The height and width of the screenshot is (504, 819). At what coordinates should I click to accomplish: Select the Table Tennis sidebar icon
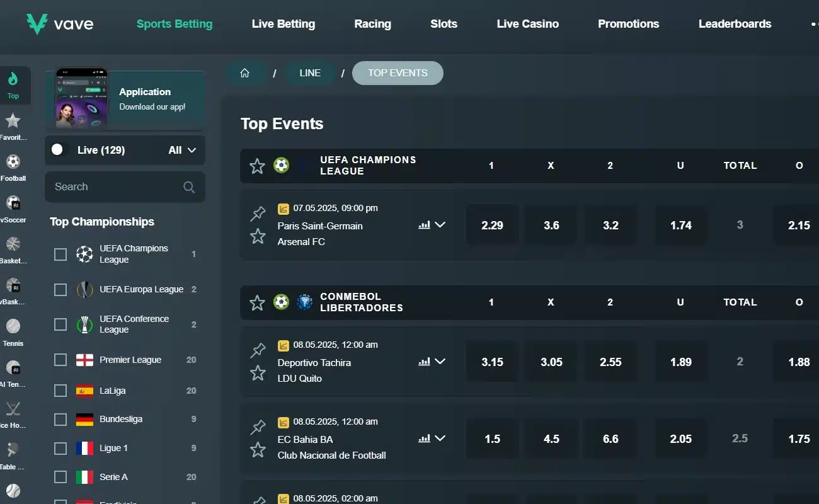(x=13, y=450)
